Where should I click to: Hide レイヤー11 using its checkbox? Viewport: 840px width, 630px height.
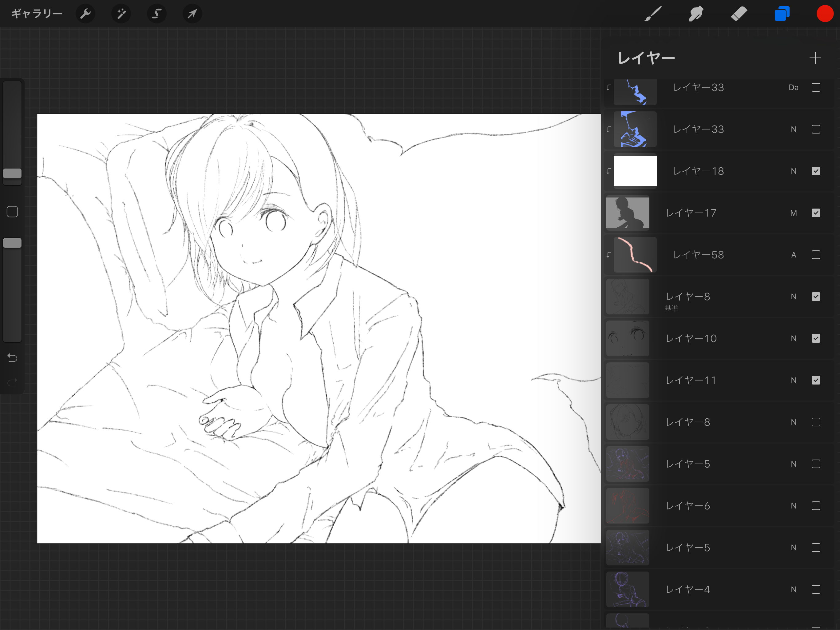coord(816,380)
